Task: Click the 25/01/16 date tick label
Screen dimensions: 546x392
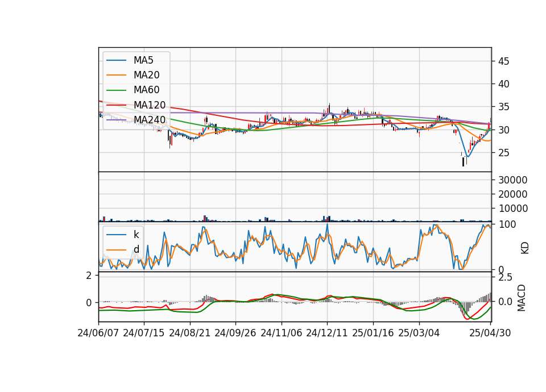Action: pos(373,333)
